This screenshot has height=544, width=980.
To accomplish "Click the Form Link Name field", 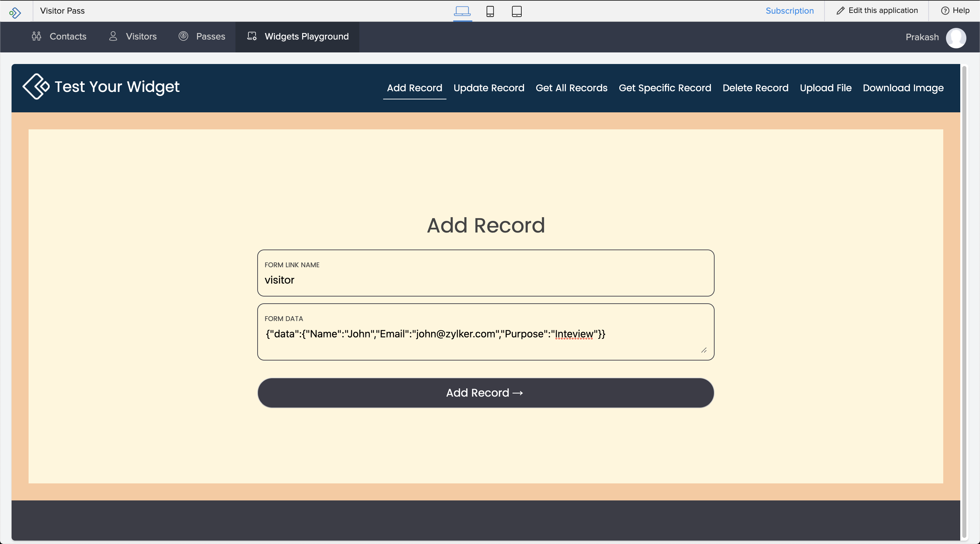I will [486, 280].
